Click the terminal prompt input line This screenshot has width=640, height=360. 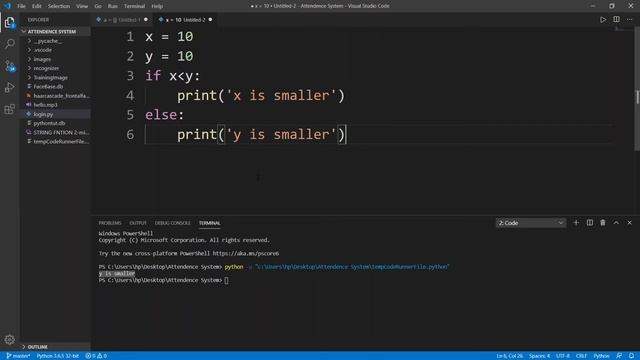click(x=163, y=280)
